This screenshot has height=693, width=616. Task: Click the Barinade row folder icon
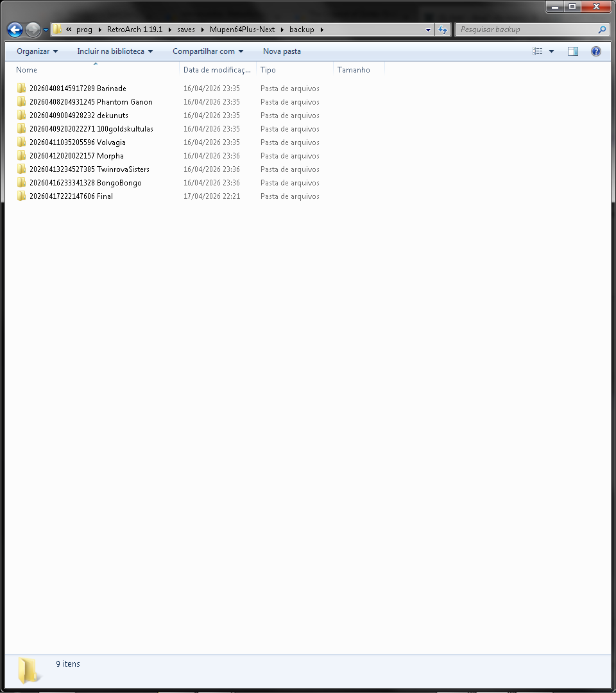point(22,88)
